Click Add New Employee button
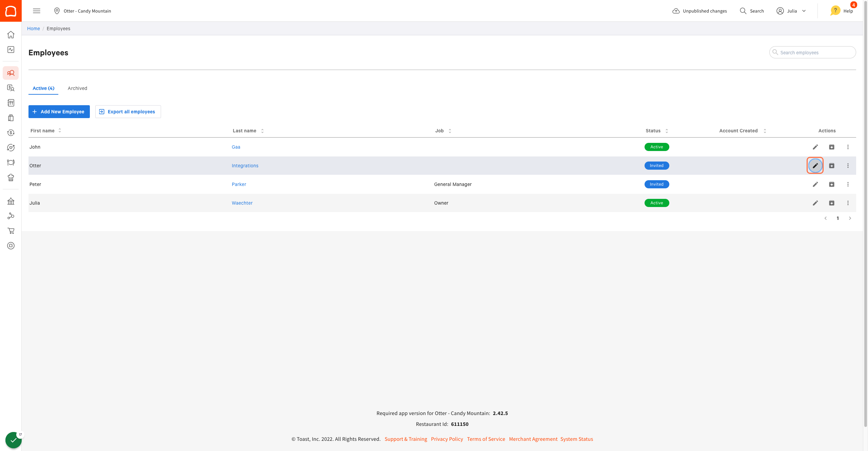This screenshot has height=451, width=868. (59, 112)
